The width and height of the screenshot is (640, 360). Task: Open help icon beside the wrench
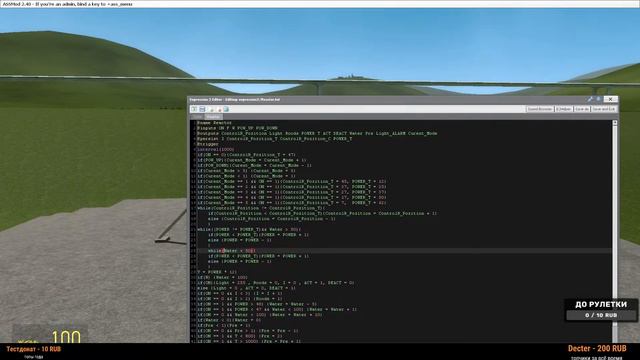pyautogui.click(x=598, y=99)
